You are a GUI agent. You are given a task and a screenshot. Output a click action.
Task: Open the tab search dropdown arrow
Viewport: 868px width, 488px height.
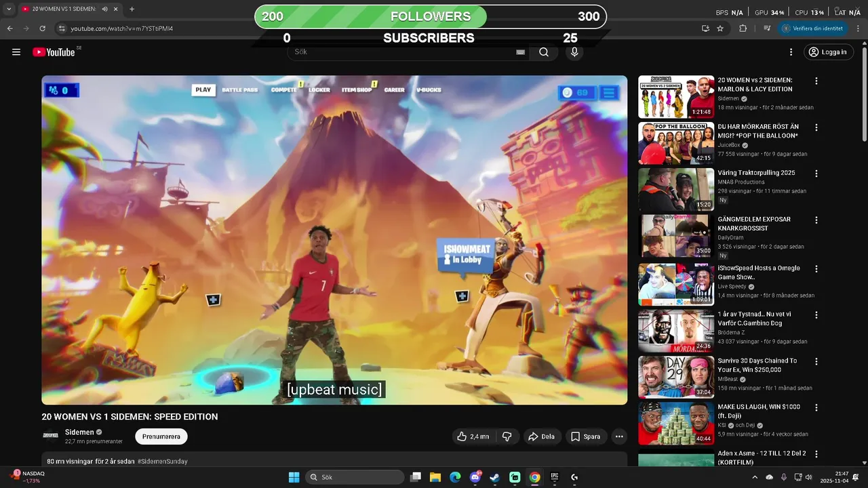9,9
